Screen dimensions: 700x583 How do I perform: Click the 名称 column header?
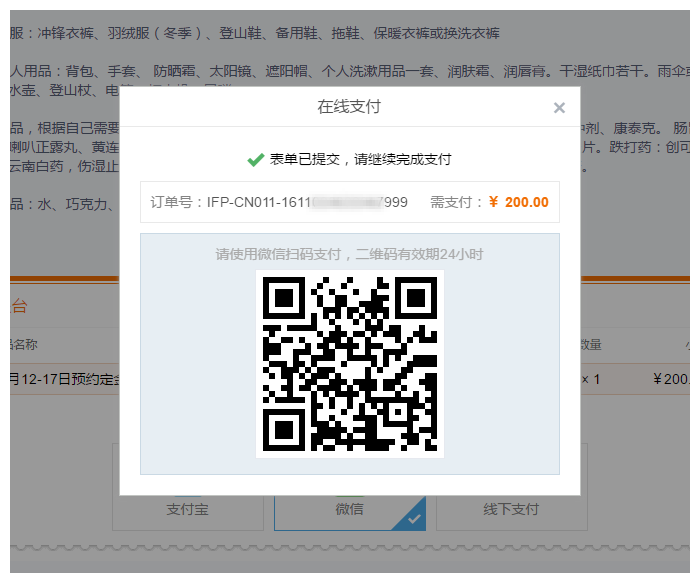(24, 345)
